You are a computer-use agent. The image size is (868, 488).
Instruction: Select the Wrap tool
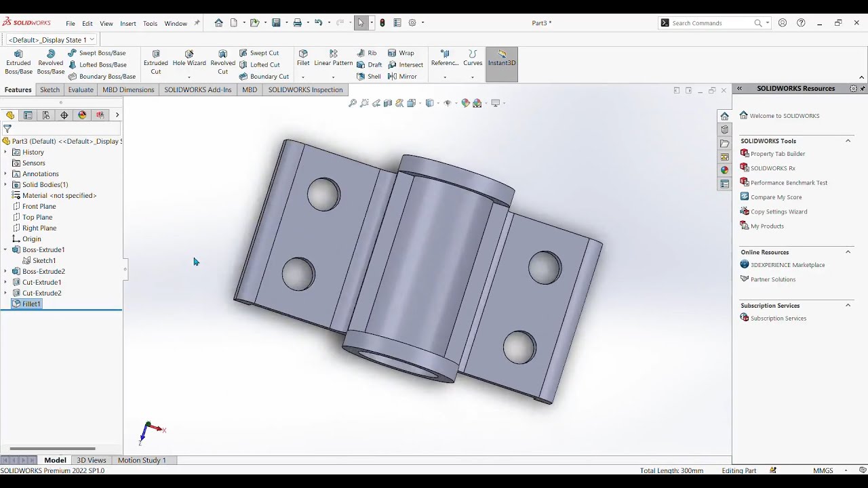point(401,53)
